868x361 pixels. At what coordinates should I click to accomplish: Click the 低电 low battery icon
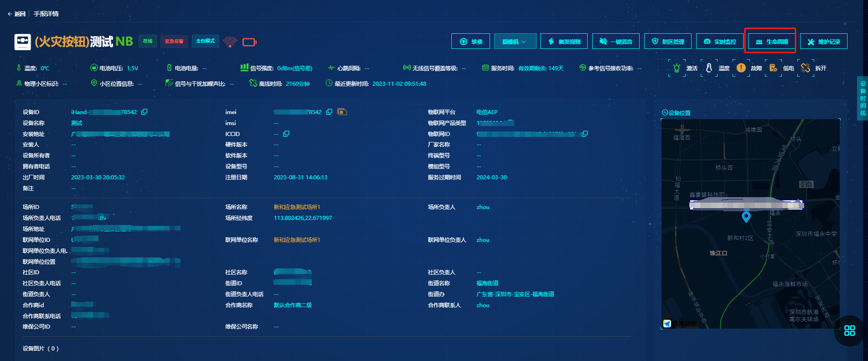(773, 68)
